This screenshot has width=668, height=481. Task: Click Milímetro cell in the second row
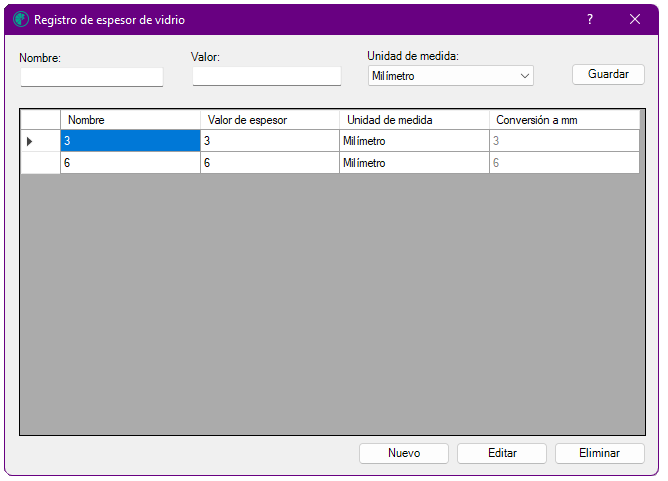[413, 163]
